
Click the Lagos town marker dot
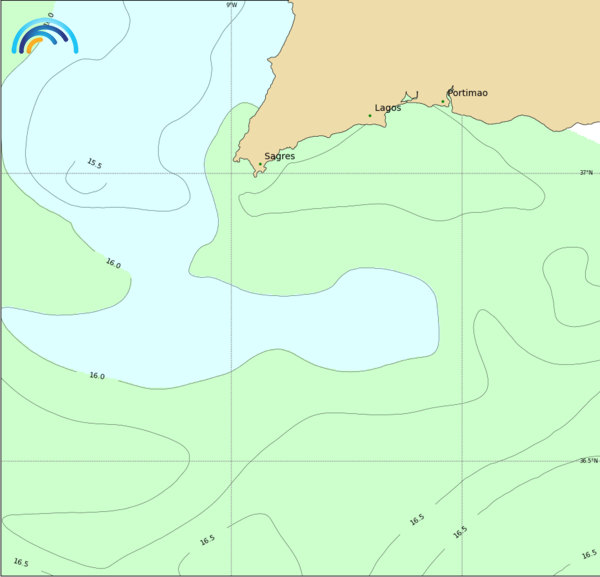click(369, 116)
